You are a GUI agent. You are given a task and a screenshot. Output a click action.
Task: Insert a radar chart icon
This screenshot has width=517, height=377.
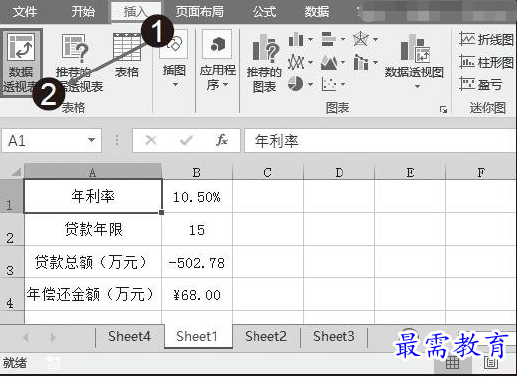pyautogui.click(x=361, y=39)
